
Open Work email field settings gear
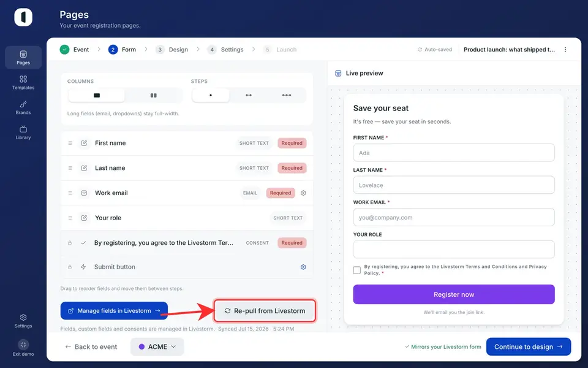(303, 193)
